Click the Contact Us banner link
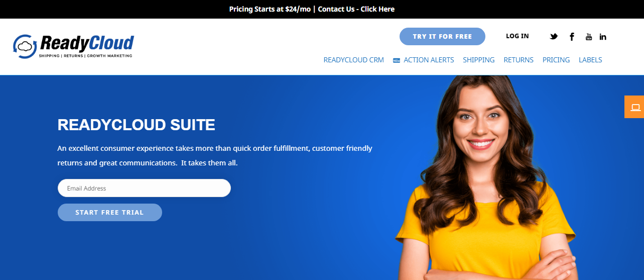Viewport: 644px width, 280px height. [x=356, y=9]
